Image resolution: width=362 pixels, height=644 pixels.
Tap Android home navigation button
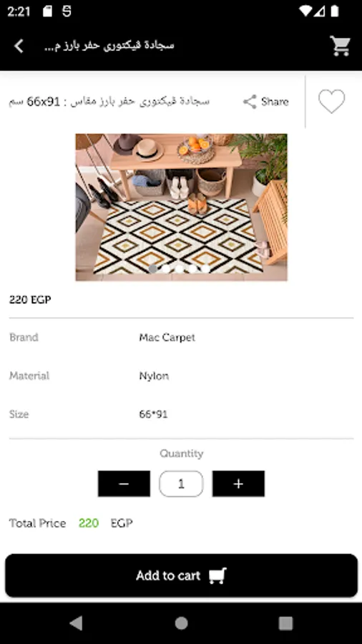pyautogui.click(x=181, y=623)
